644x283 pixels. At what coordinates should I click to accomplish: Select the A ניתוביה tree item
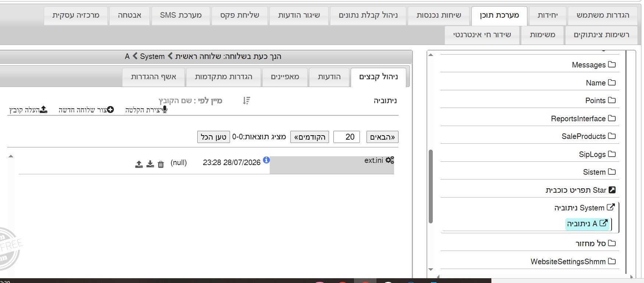pyautogui.click(x=587, y=224)
